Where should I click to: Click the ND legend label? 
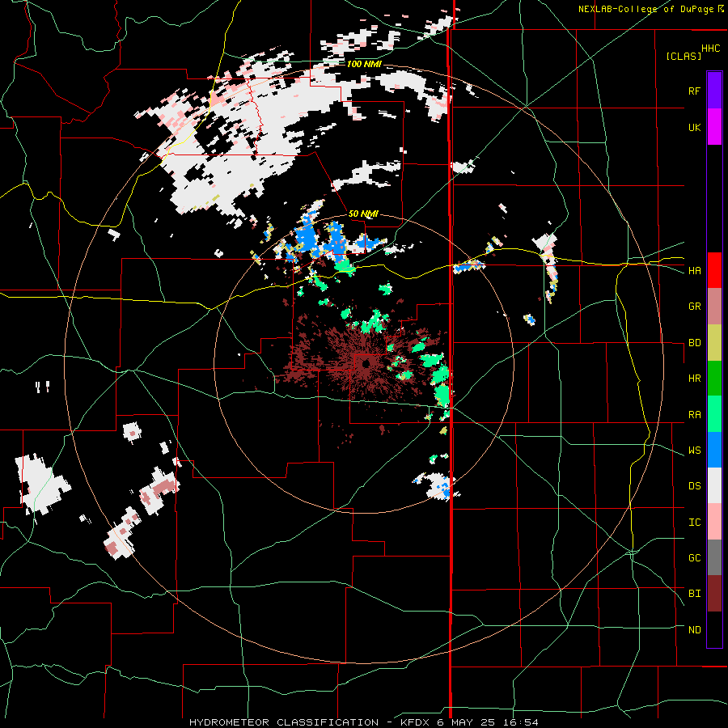click(694, 630)
